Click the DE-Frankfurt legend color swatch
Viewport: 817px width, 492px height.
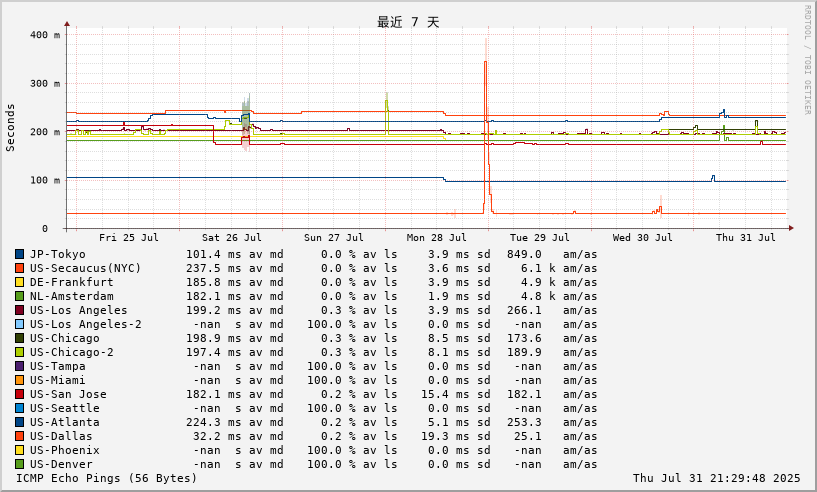[19, 282]
